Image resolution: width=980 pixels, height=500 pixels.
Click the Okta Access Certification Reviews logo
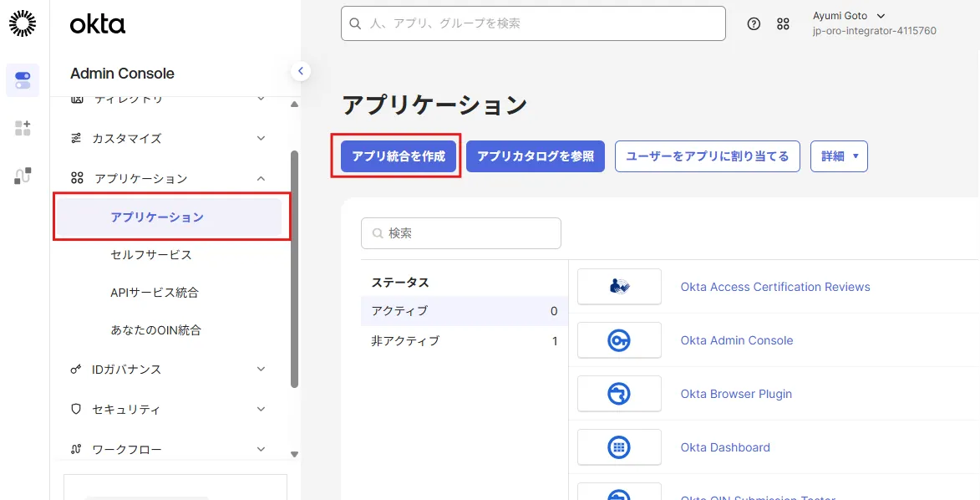pos(619,287)
